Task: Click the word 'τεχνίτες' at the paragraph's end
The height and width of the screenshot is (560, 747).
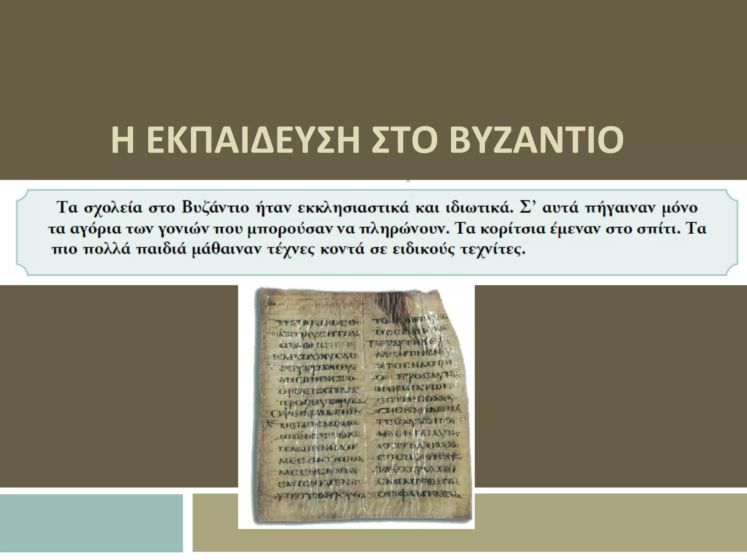Action: pyautogui.click(x=490, y=250)
